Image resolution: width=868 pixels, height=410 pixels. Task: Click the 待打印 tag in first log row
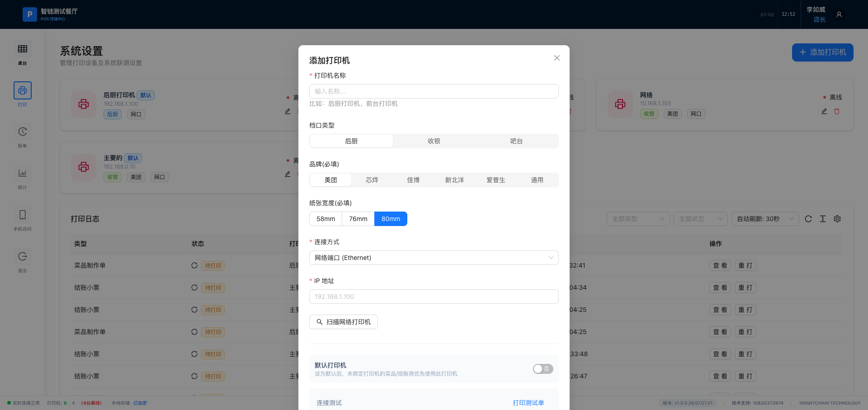point(213,266)
